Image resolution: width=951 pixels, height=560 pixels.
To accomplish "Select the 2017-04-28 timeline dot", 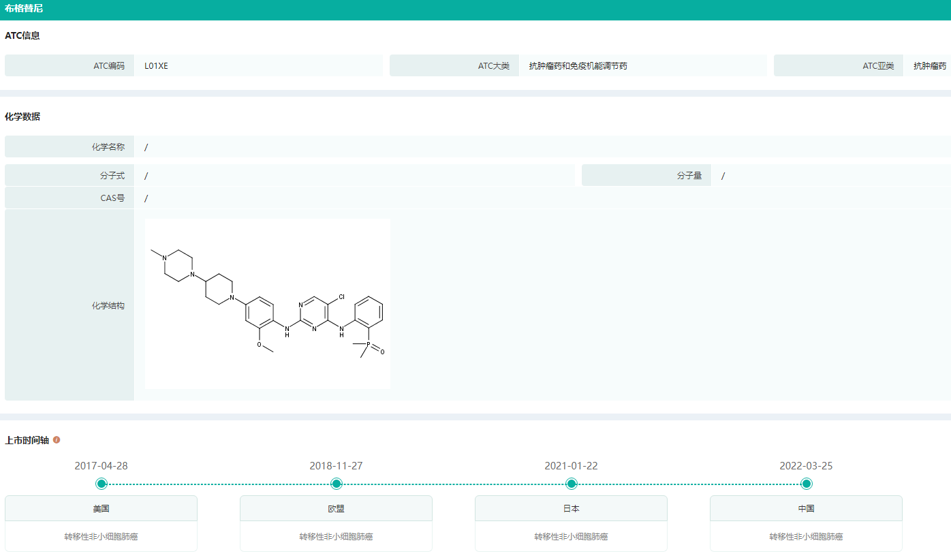I will tap(102, 484).
